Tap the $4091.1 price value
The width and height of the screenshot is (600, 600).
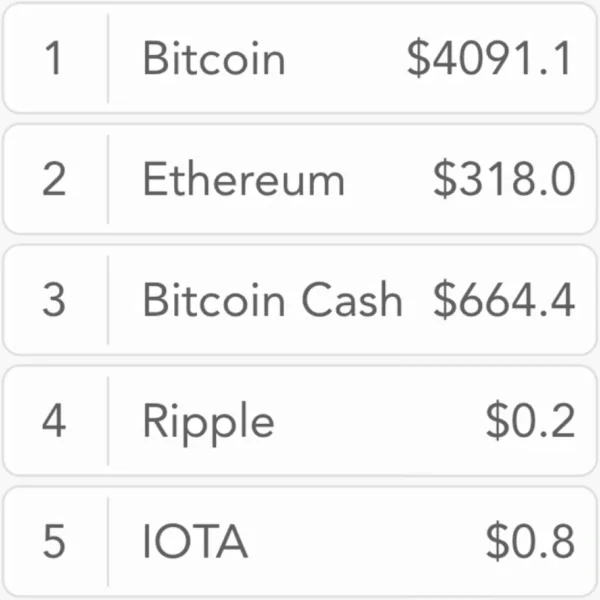490,59
